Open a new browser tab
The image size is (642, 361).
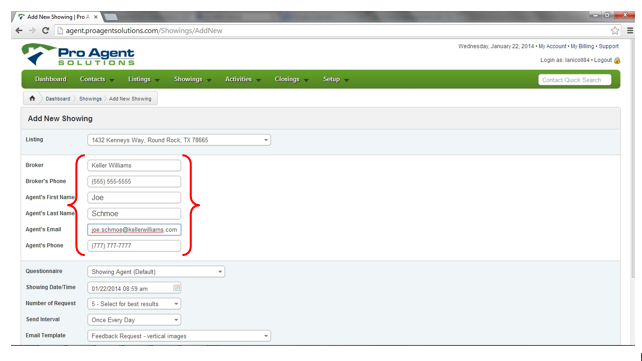pyautogui.click(x=111, y=17)
